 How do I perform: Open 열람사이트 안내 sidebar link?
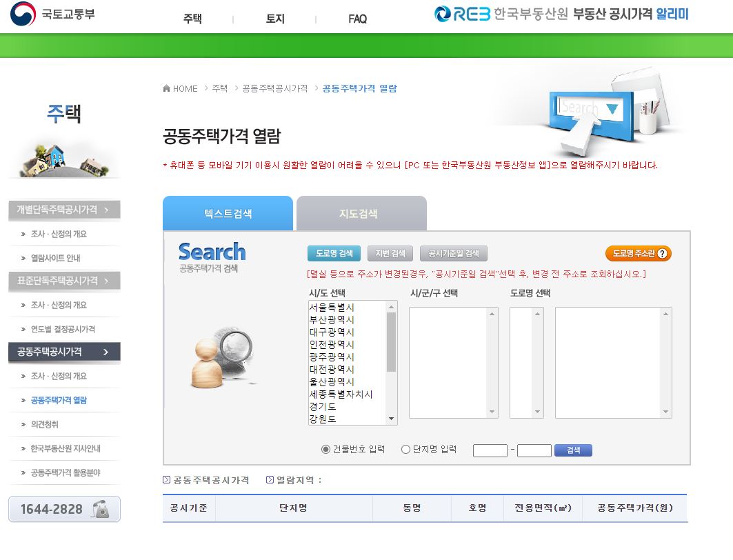55,258
